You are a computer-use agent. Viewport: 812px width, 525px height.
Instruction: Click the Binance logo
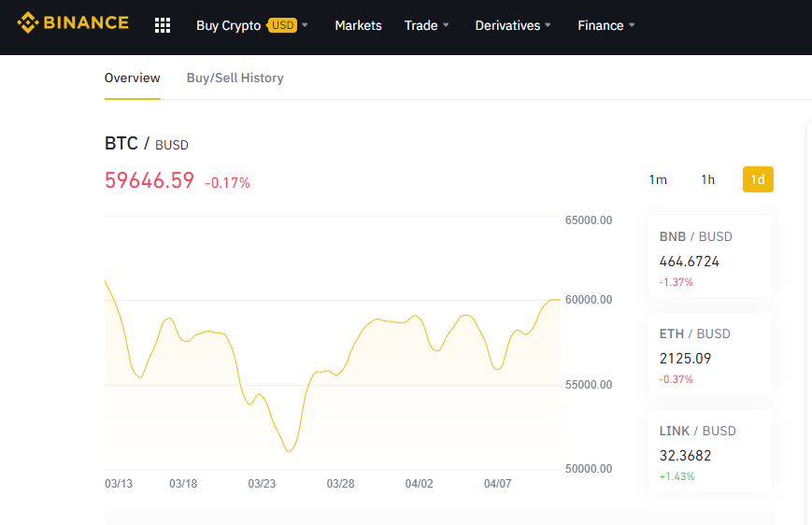tap(73, 22)
